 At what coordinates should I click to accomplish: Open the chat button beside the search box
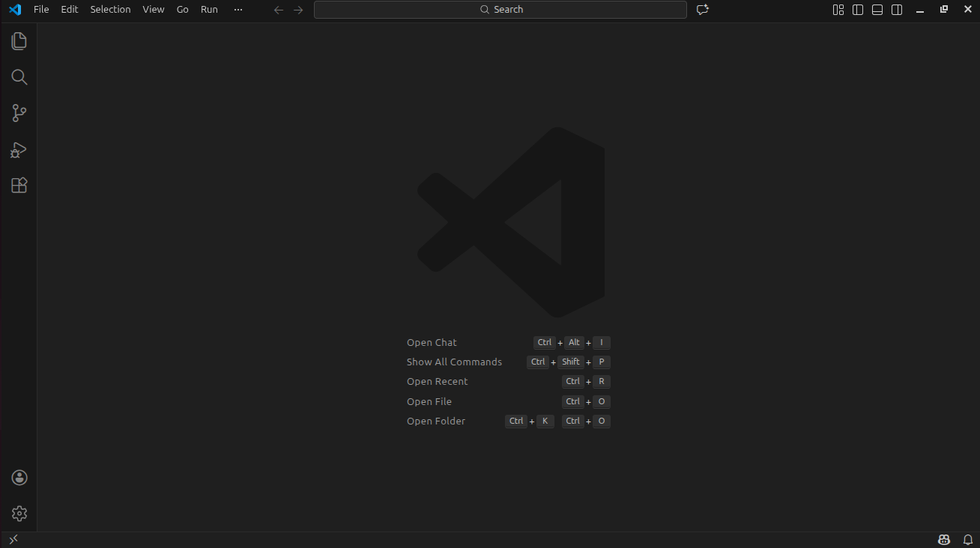point(702,10)
